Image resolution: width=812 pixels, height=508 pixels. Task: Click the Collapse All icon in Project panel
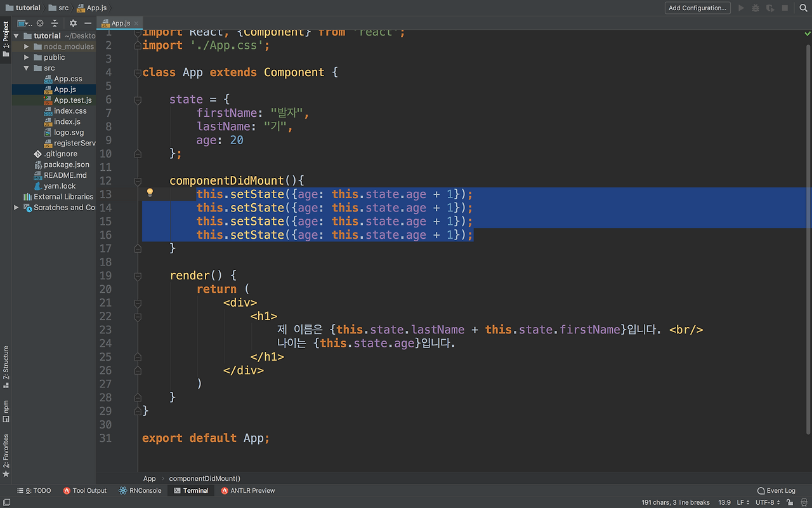[55, 23]
